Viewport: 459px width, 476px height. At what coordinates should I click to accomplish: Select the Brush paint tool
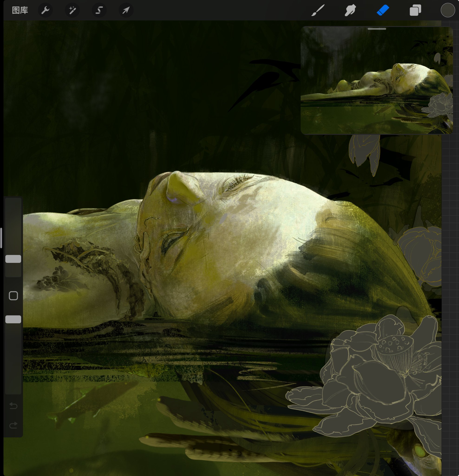[318, 10]
